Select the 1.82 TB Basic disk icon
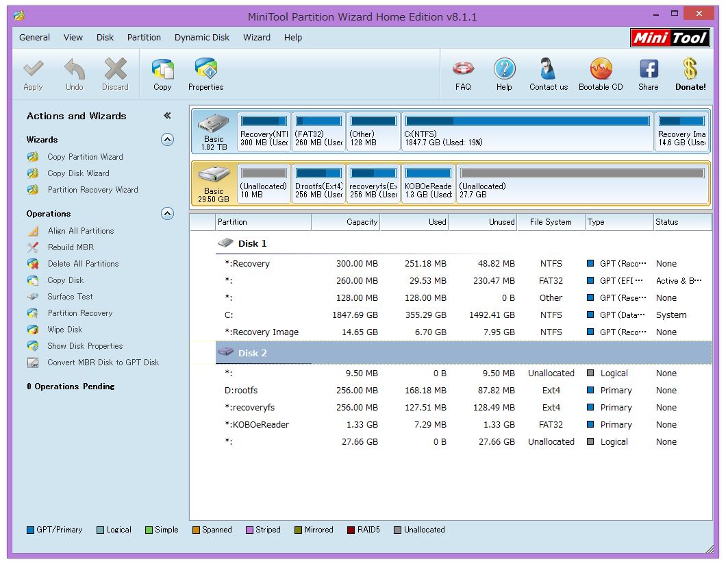 pos(214,124)
